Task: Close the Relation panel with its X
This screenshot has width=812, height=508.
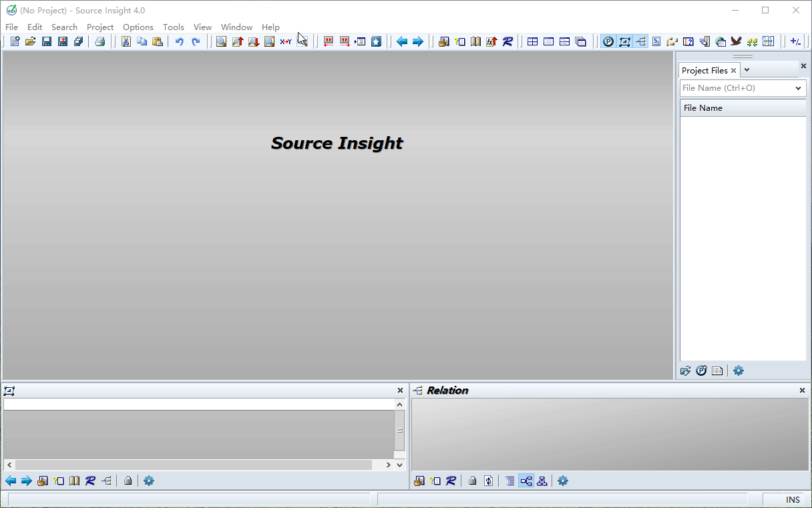Action: pos(802,391)
